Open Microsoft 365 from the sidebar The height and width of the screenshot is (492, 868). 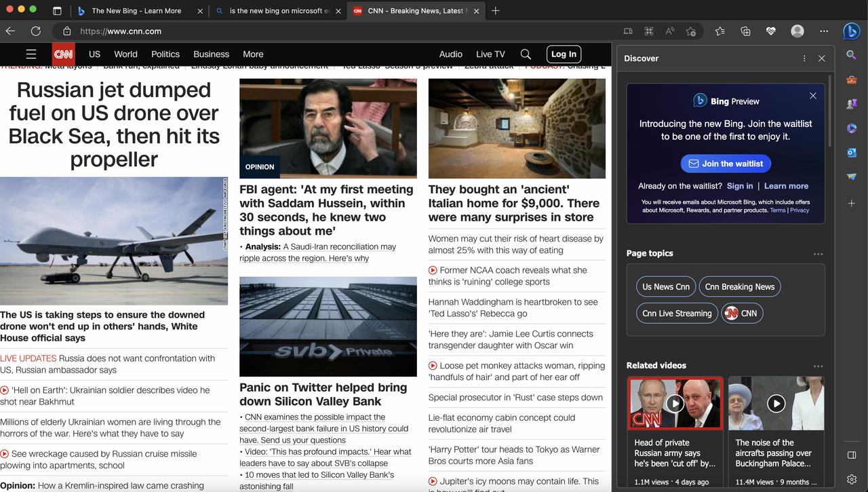point(851,128)
